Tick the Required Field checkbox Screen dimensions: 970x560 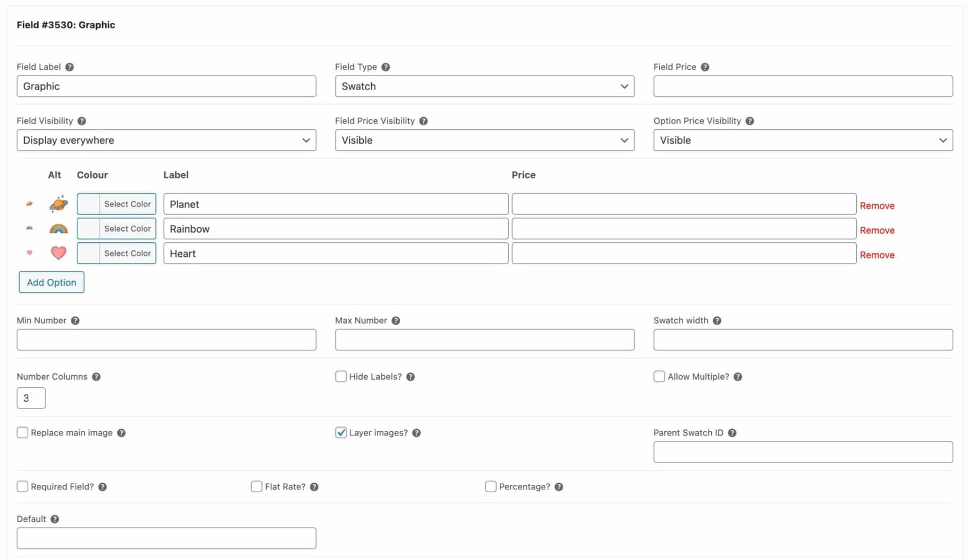tap(22, 487)
